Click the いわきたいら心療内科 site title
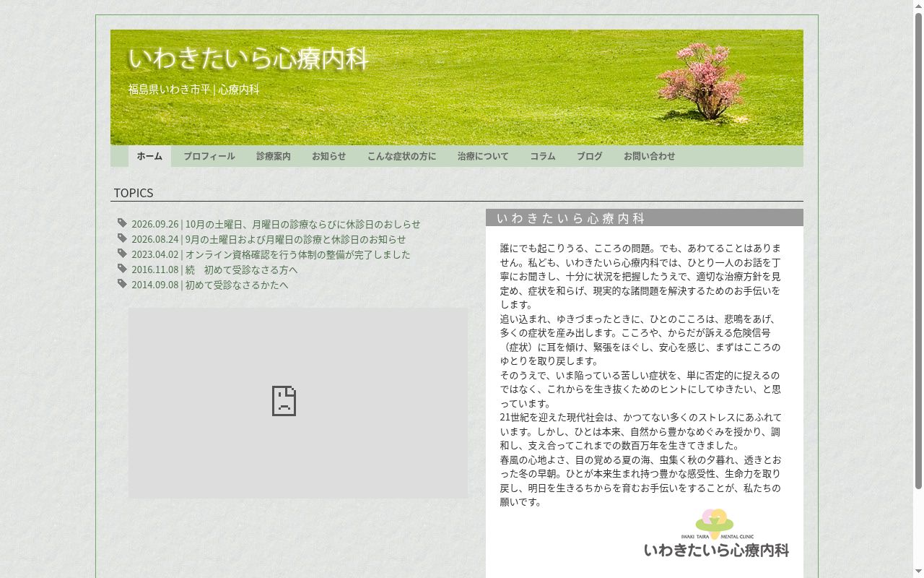The image size is (924, 578). (248, 59)
